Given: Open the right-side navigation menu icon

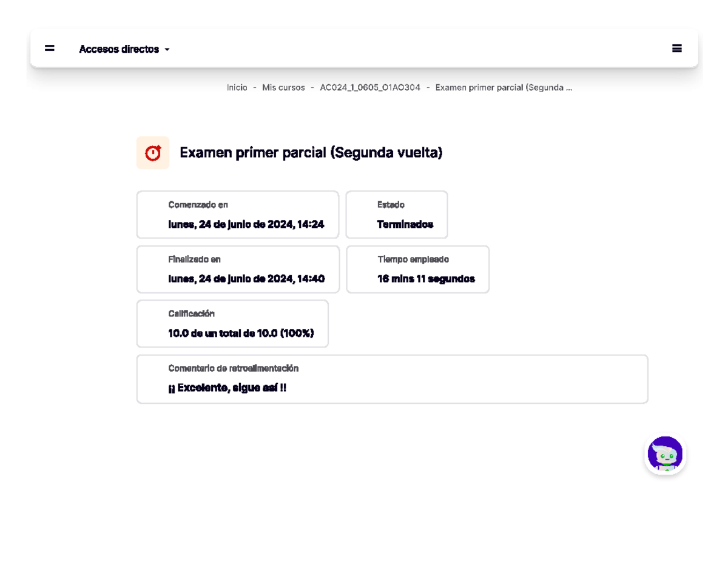Looking at the screenshot, I should click(677, 49).
